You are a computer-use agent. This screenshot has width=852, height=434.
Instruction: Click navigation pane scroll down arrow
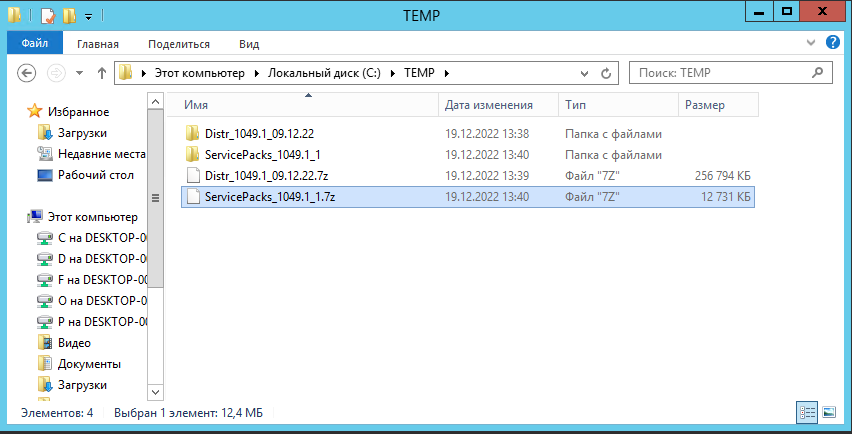(x=155, y=392)
